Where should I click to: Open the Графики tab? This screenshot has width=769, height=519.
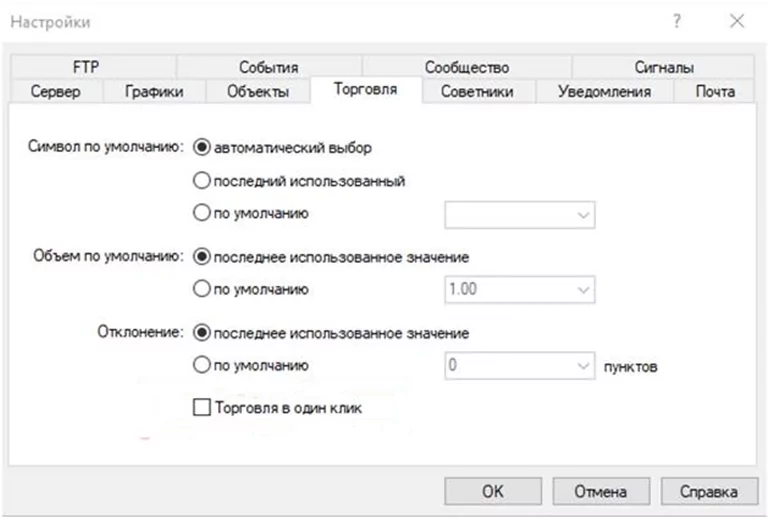click(154, 91)
